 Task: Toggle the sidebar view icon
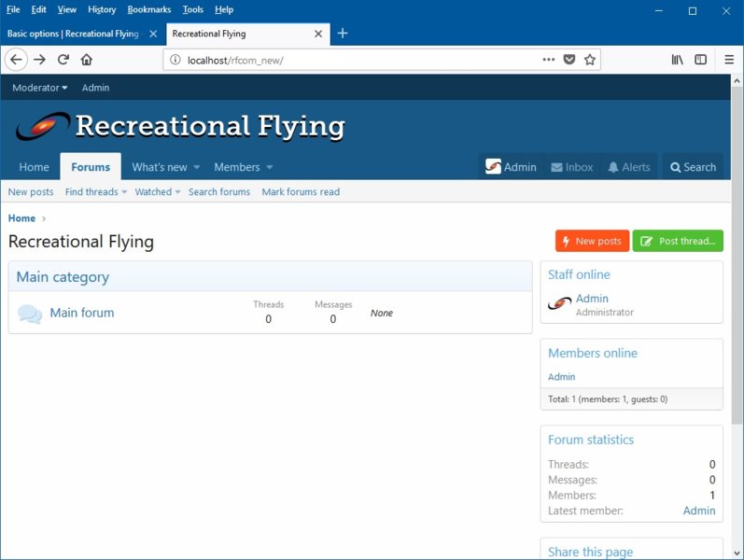point(700,60)
